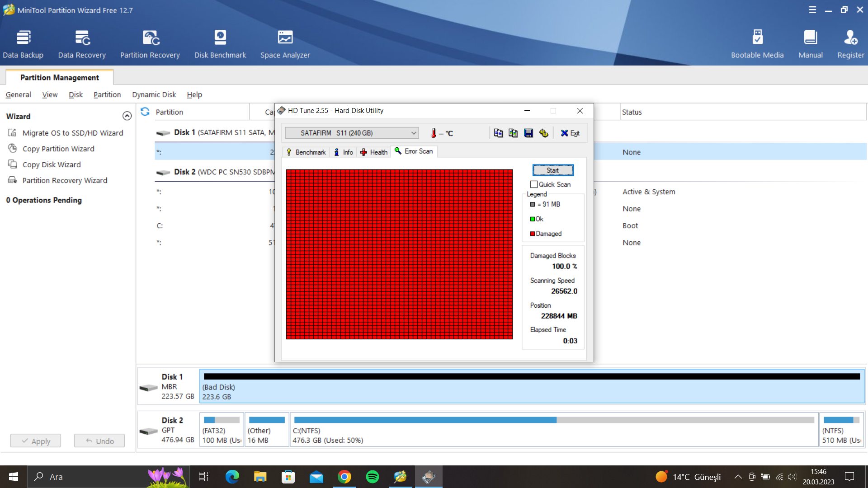Open the Dynamic Disk menu
The width and height of the screenshot is (868, 488).
(x=154, y=94)
